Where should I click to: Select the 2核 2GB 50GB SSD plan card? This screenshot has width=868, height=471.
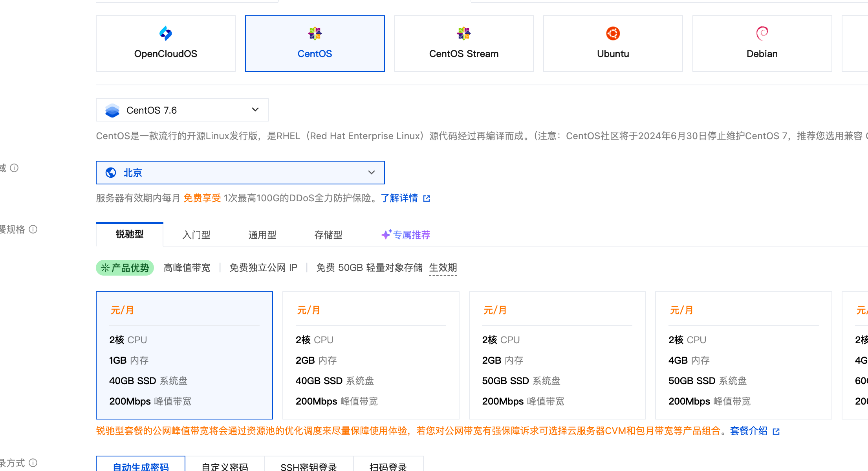(x=557, y=355)
